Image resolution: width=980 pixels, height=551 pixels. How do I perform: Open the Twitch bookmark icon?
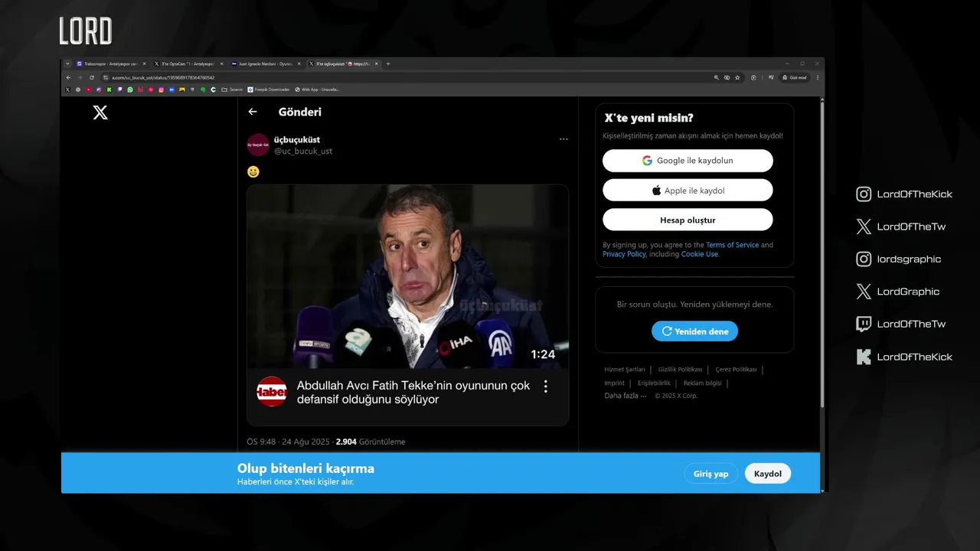tap(119, 90)
